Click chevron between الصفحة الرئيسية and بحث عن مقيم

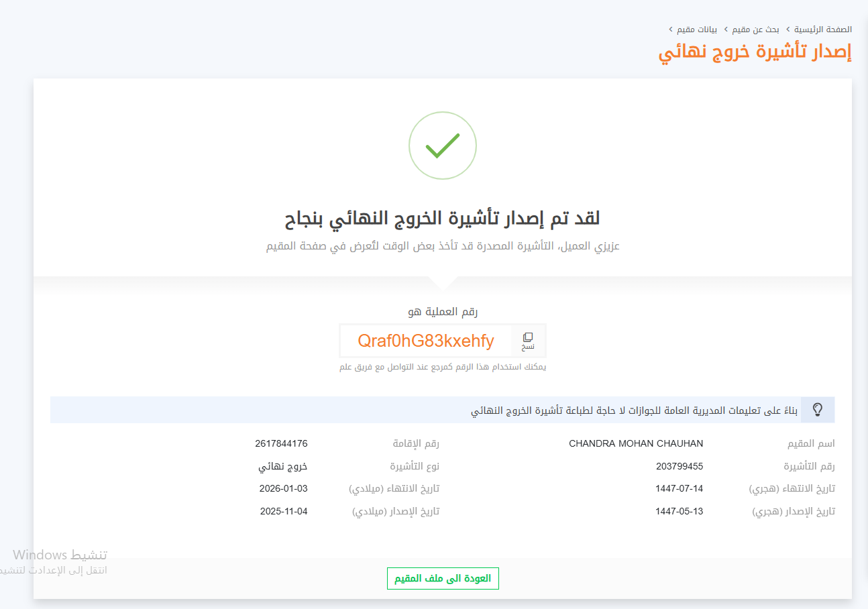point(788,30)
